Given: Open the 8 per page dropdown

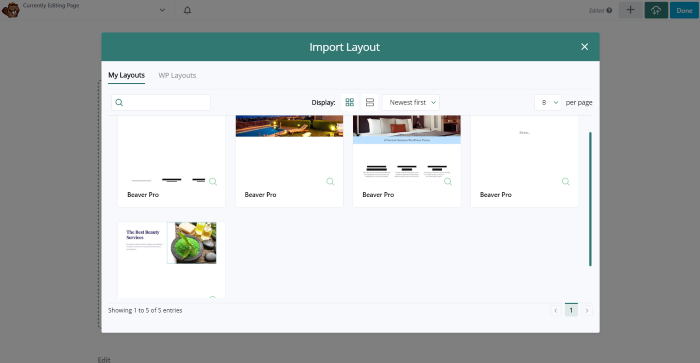Looking at the screenshot, I should (x=548, y=103).
